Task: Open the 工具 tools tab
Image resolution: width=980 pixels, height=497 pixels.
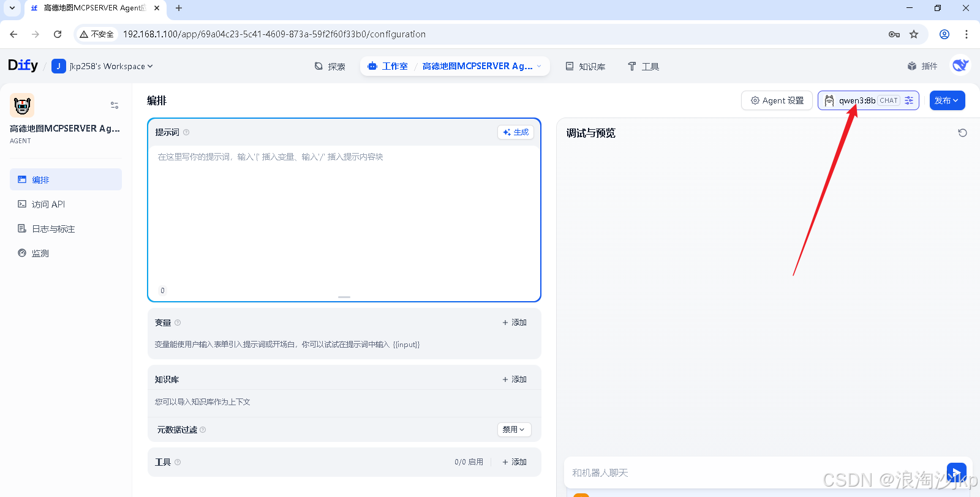Action: (x=643, y=66)
